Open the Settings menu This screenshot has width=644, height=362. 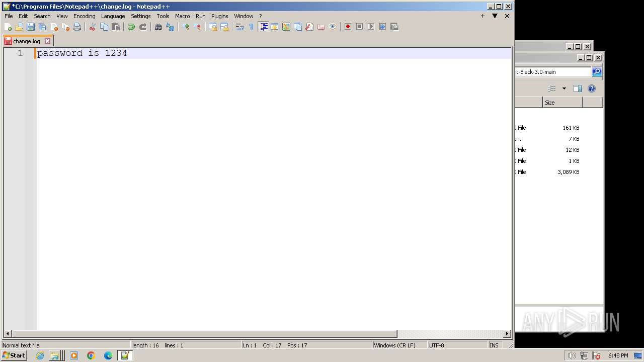pos(141,16)
